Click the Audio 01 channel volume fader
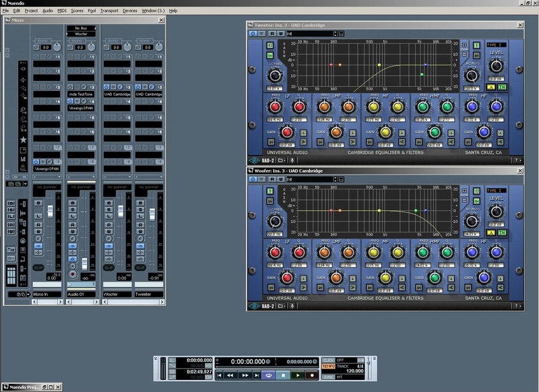The image size is (539, 392). [x=84, y=264]
